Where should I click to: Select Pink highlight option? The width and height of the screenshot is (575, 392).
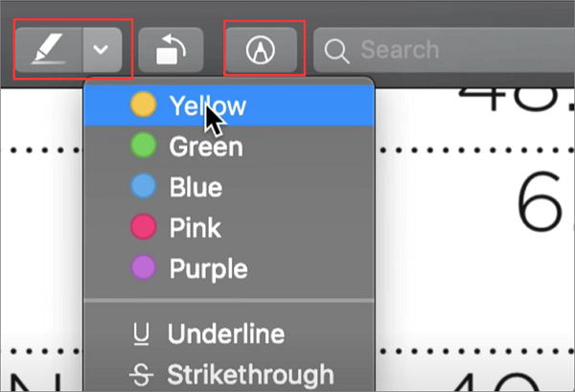click(195, 228)
